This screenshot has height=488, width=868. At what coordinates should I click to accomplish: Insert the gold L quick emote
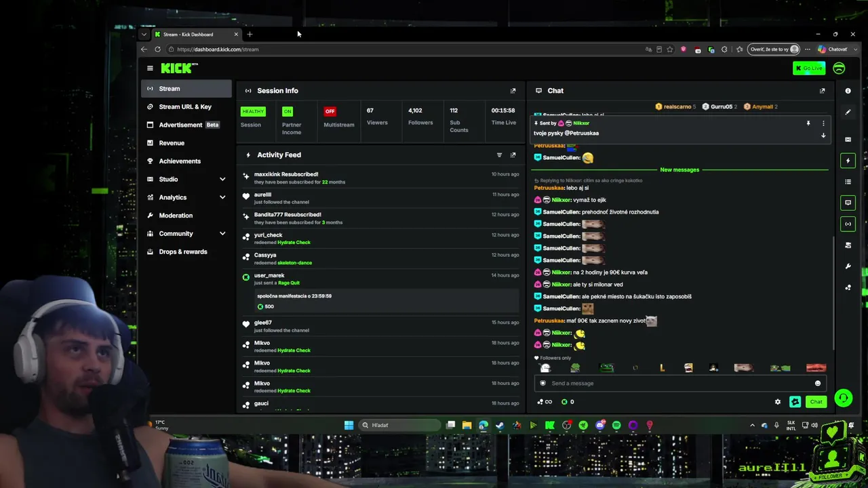tap(662, 368)
